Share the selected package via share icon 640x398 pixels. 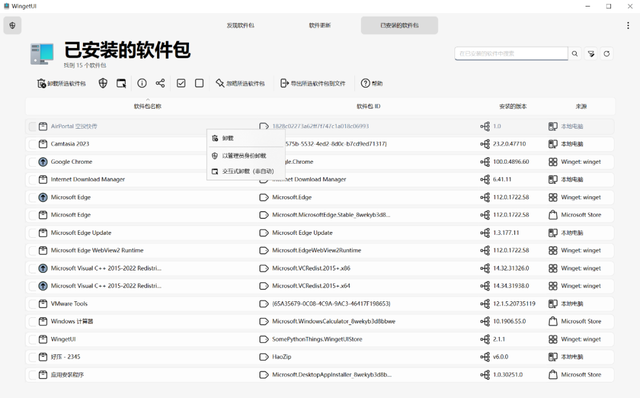160,83
